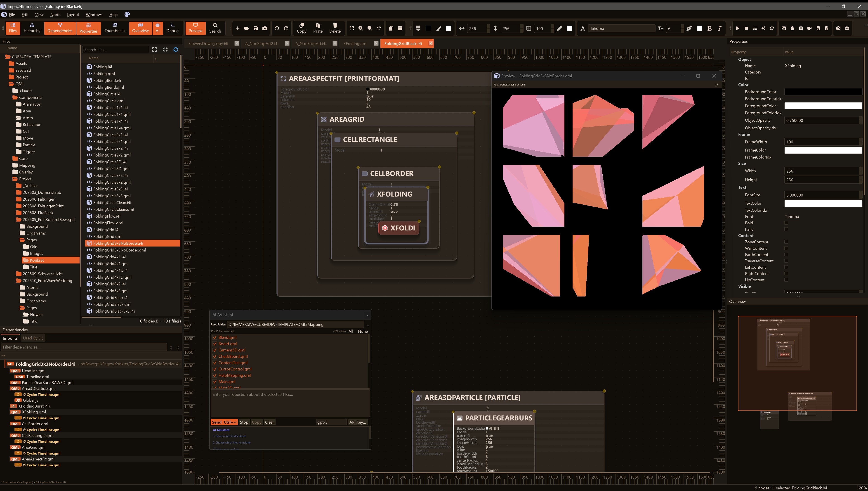Image resolution: width=868 pixels, height=491 pixels.
Task: Open the Debug console
Action: 172,28
